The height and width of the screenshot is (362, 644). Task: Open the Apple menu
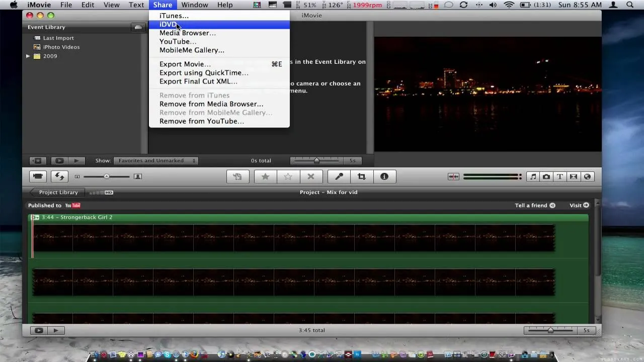[14, 5]
